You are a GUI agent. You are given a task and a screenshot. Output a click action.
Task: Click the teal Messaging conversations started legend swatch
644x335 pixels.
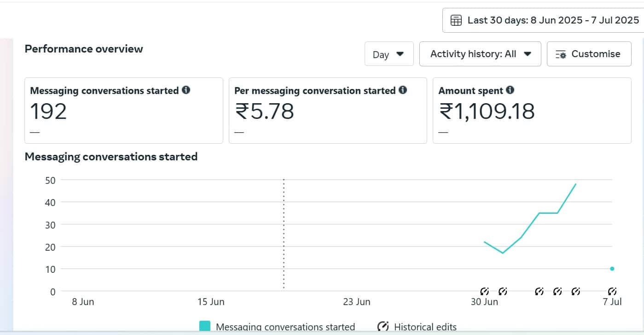tap(205, 327)
